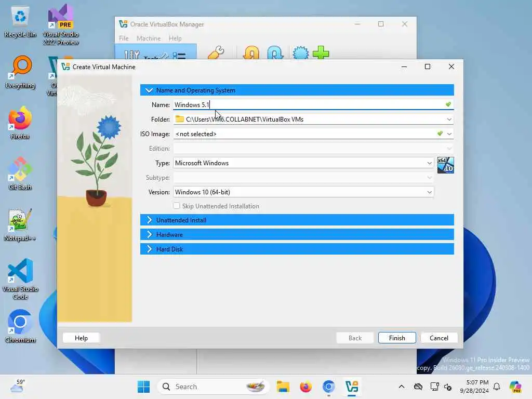Click the green plus Add icon in VirtualBox Manager
Image resolution: width=532 pixels, height=399 pixels.
coord(321,52)
